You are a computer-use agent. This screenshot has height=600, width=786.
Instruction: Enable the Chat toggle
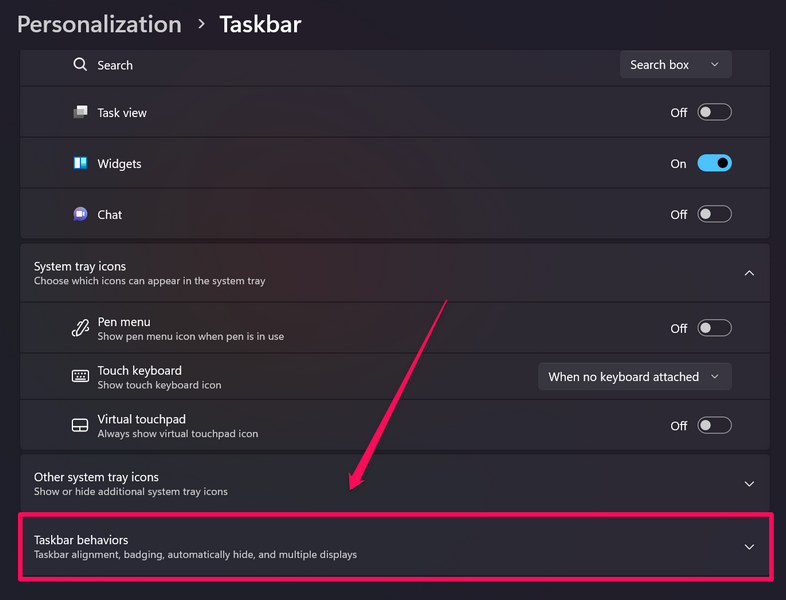[x=715, y=214]
